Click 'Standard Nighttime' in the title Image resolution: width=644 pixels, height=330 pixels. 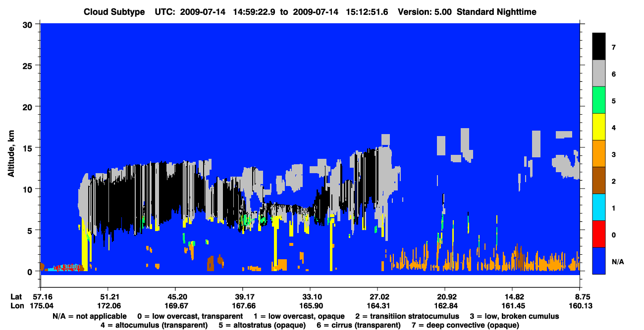(x=495, y=12)
